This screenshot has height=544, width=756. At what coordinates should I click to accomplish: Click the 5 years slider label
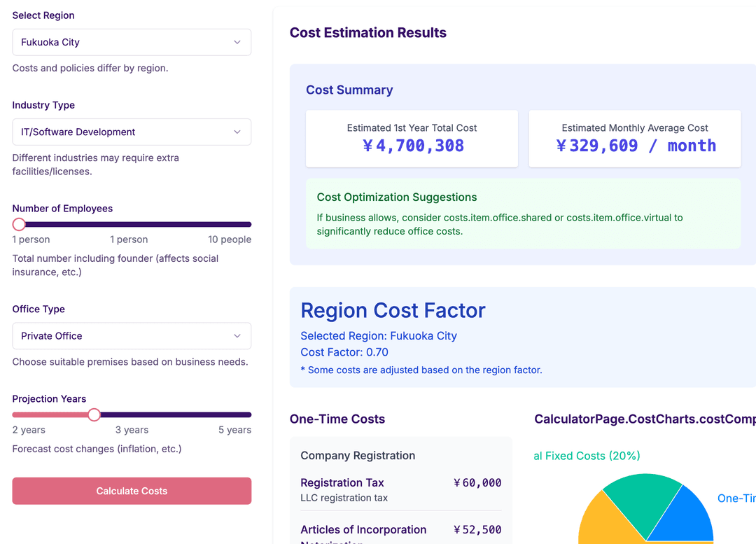click(x=234, y=430)
